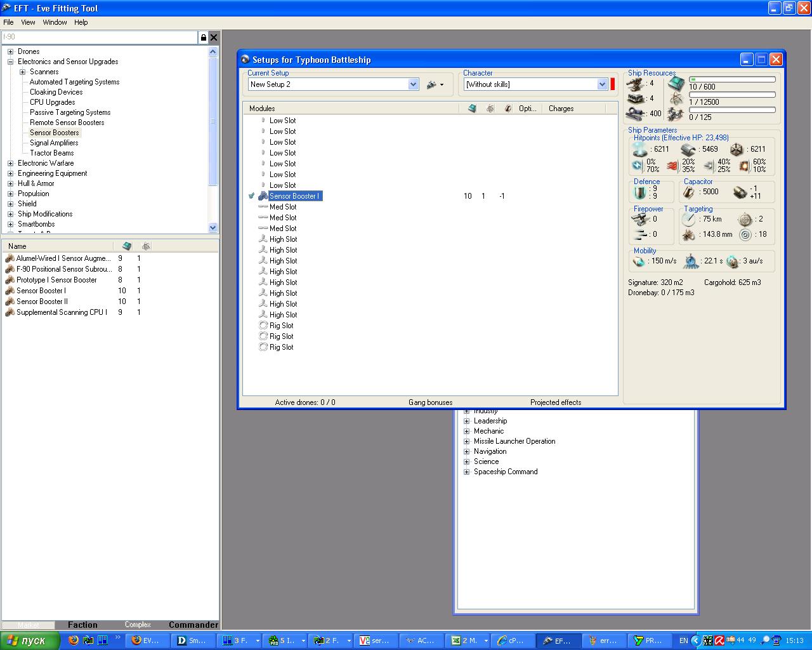The height and width of the screenshot is (650, 812).
Task: Click the shield hitpoints icon near 6211
Action: point(640,149)
